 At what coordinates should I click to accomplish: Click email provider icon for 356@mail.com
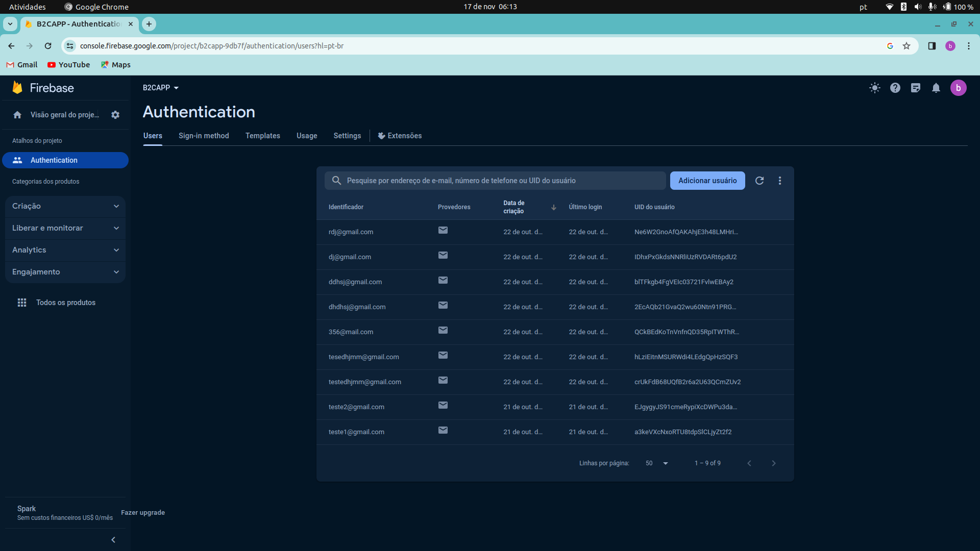[443, 330]
